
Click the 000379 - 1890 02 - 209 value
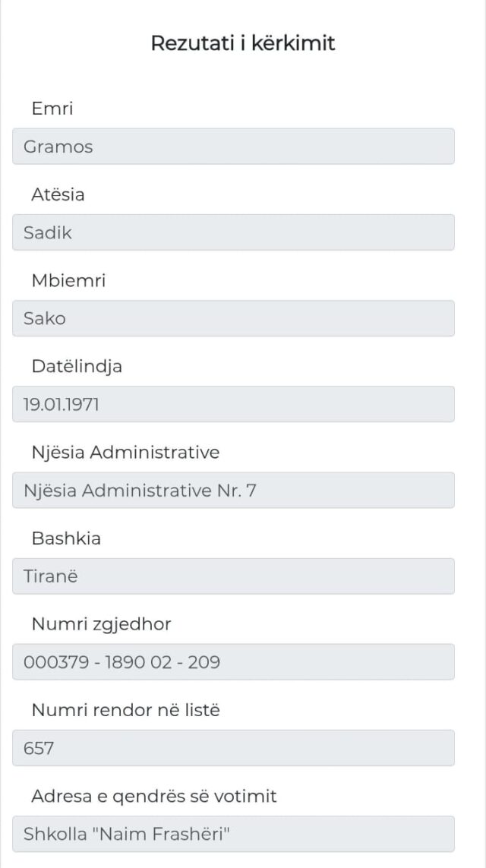pos(121,662)
